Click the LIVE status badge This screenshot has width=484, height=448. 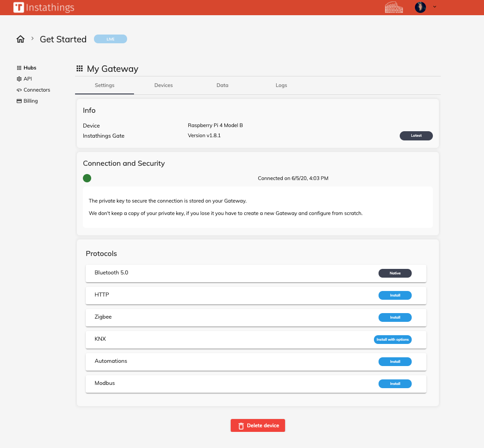click(x=110, y=39)
